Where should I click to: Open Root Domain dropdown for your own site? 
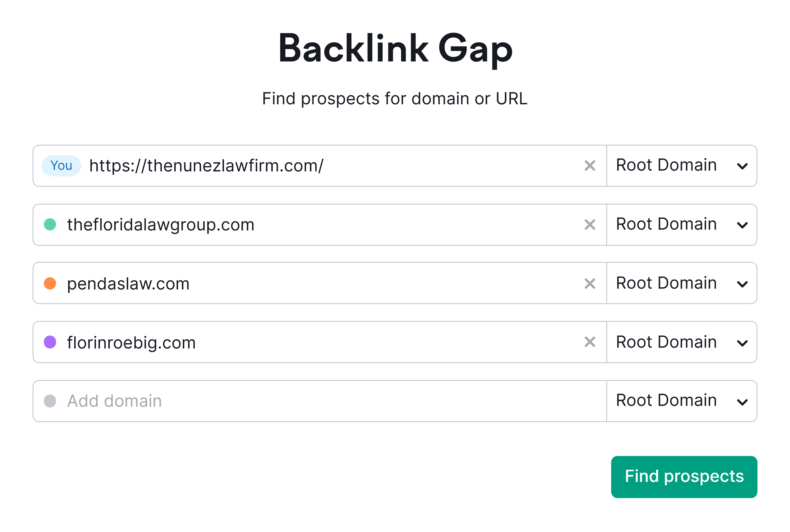(x=682, y=166)
